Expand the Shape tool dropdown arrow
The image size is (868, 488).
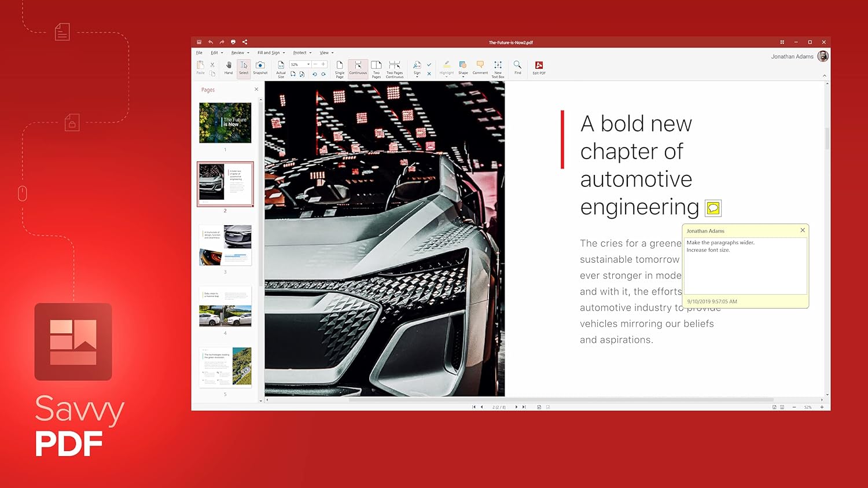click(x=463, y=75)
